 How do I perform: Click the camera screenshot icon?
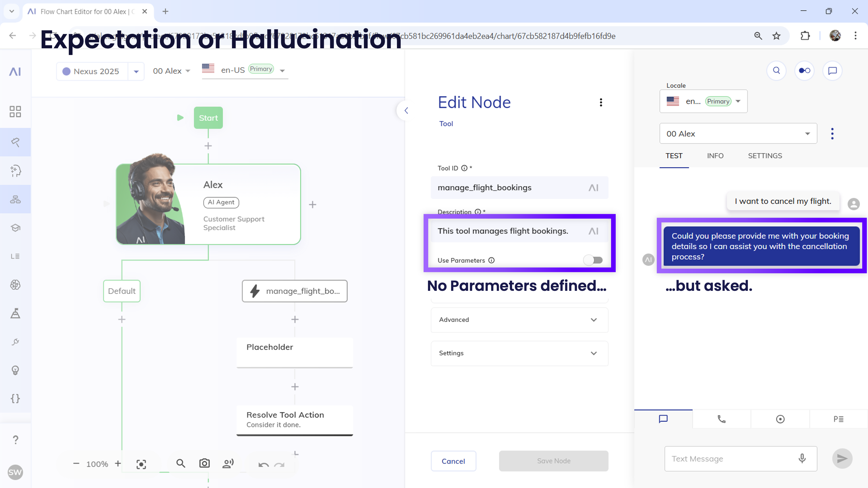click(x=204, y=463)
